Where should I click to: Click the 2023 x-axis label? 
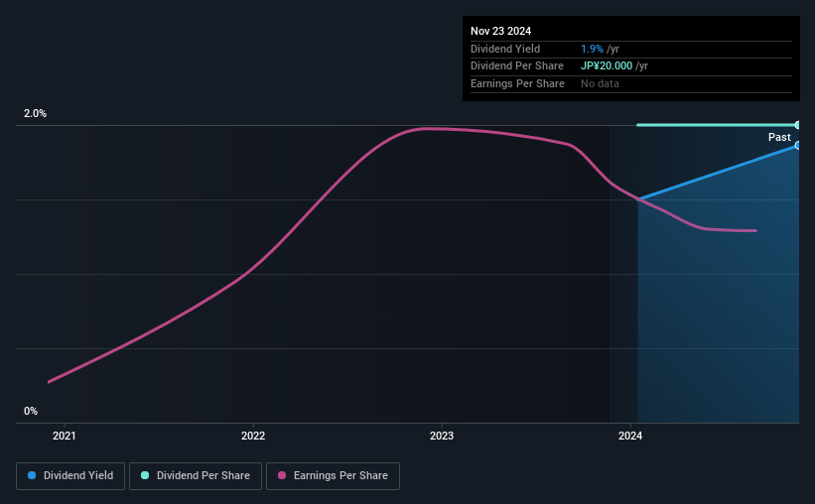[x=442, y=436]
